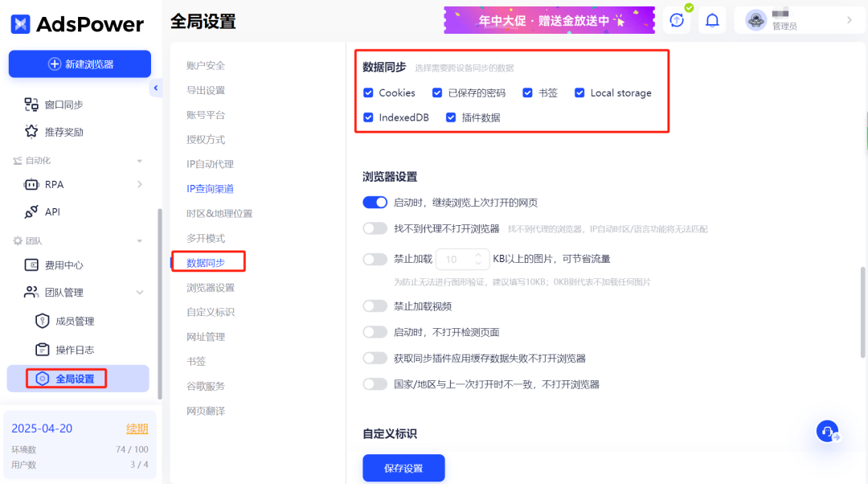Open the RPA automation icon
The height and width of the screenshot is (484, 868).
click(31, 184)
